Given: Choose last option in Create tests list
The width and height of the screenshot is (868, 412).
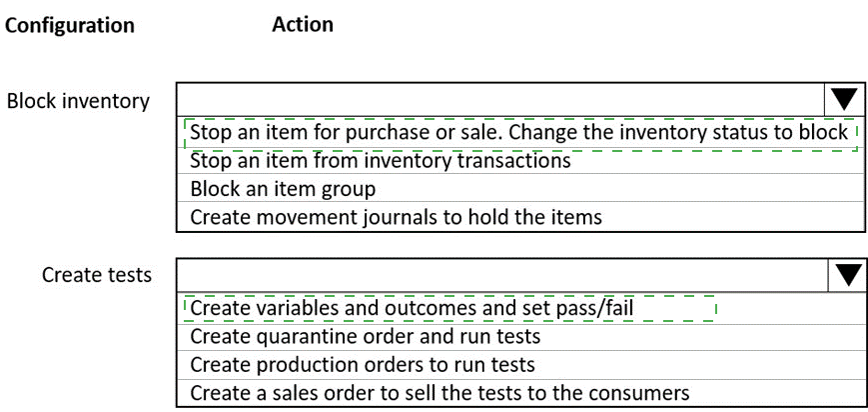Looking at the screenshot, I should pos(439,392).
